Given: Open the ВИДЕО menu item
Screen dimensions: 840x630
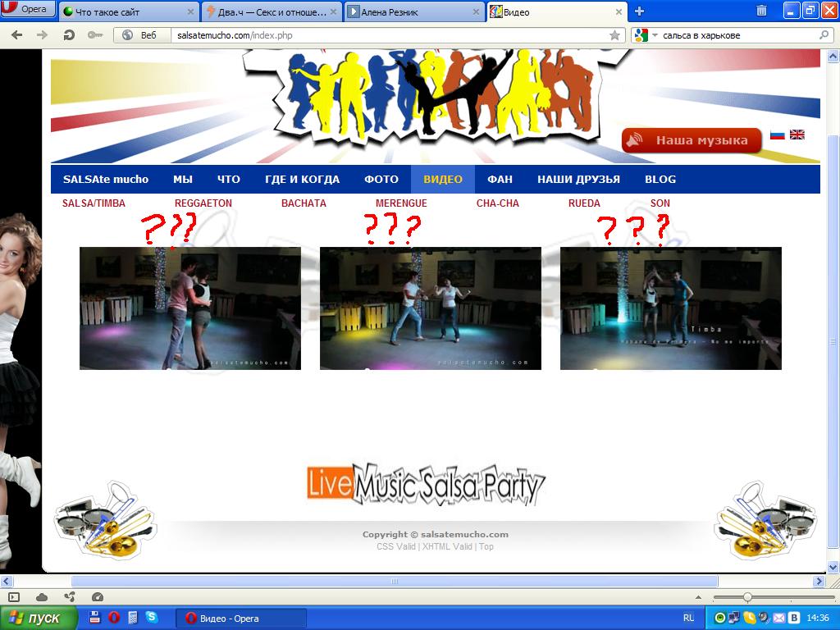Looking at the screenshot, I should click(x=442, y=180).
